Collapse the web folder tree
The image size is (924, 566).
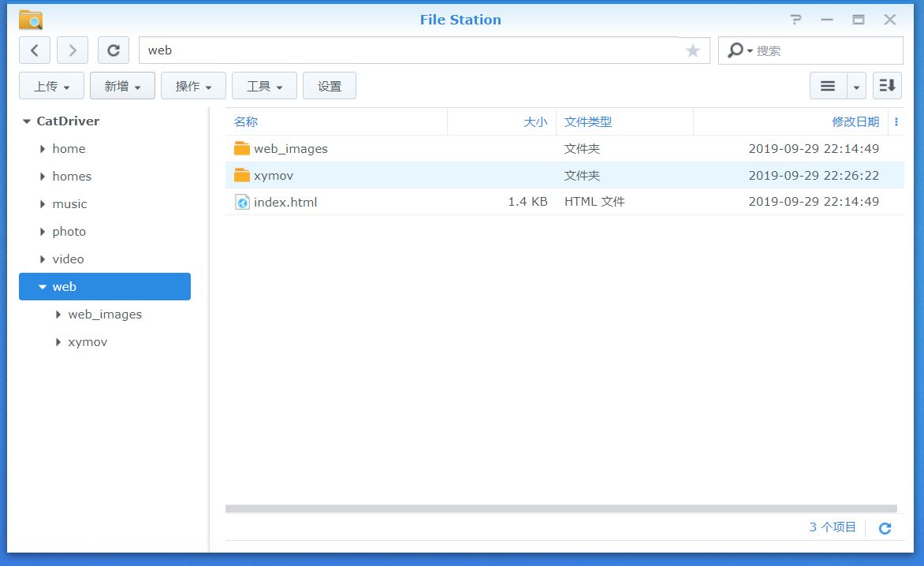(x=43, y=286)
